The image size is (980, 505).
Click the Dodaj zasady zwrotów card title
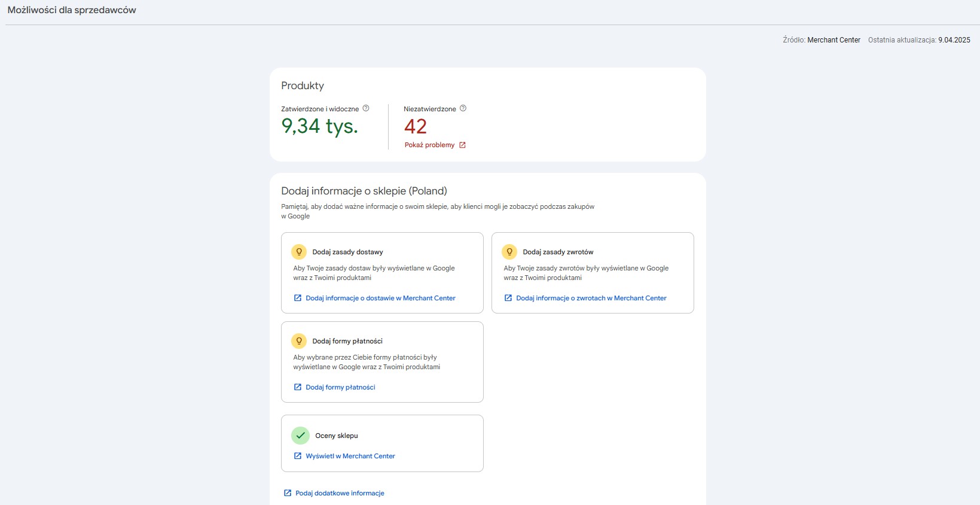[x=558, y=252]
